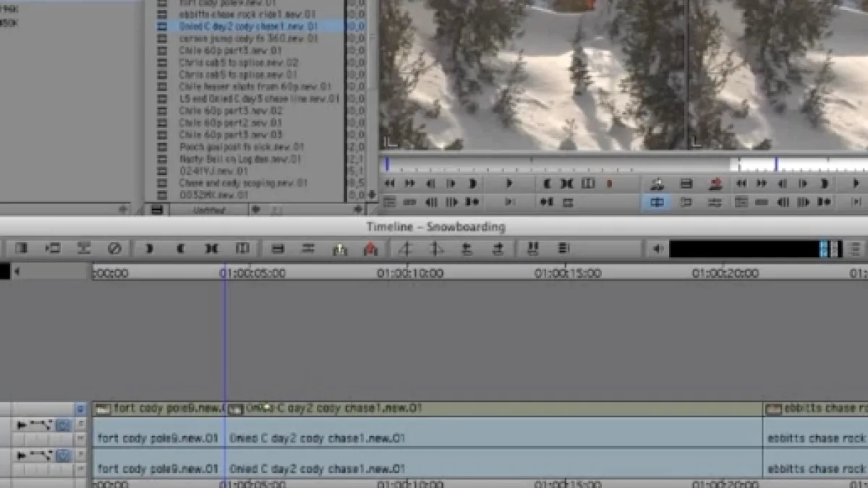Click the red segment mode arrow in timeline toolbar

point(370,249)
